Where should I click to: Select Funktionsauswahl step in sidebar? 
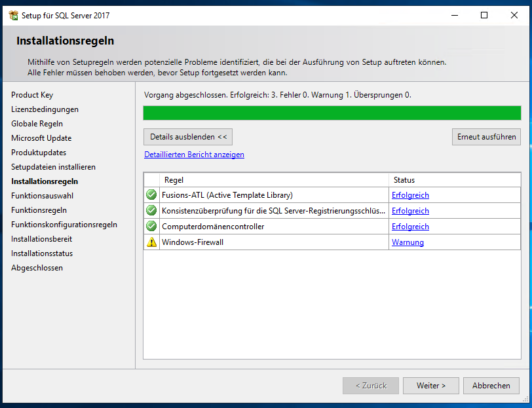tap(42, 196)
